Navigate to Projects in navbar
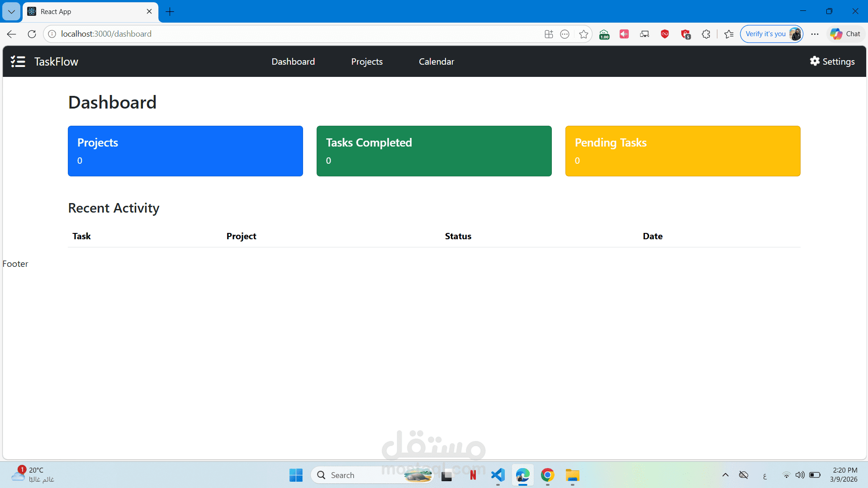This screenshot has width=868, height=488. click(x=367, y=62)
